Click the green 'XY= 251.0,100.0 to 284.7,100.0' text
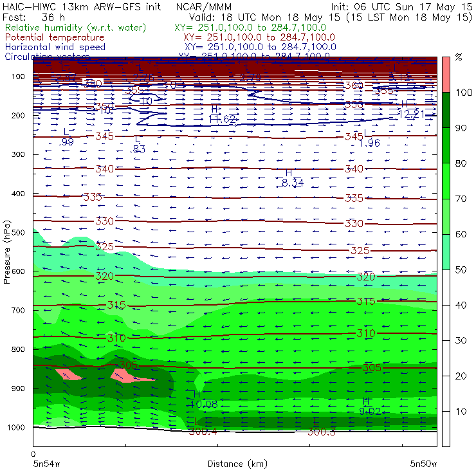The width and height of the screenshot is (476, 476). coord(250,28)
